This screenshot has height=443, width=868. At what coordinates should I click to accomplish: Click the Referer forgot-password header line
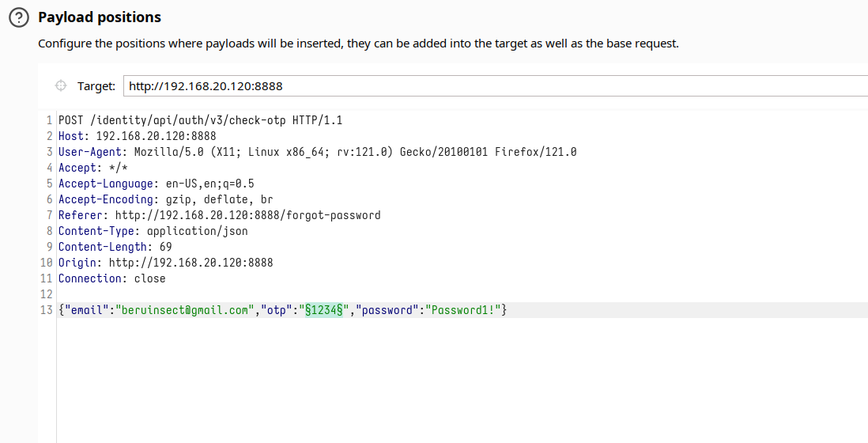pos(219,215)
